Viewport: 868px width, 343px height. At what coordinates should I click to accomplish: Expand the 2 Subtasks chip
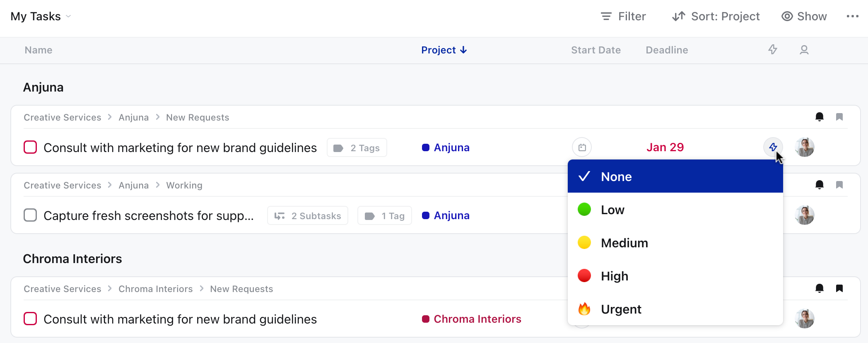(308, 216)
